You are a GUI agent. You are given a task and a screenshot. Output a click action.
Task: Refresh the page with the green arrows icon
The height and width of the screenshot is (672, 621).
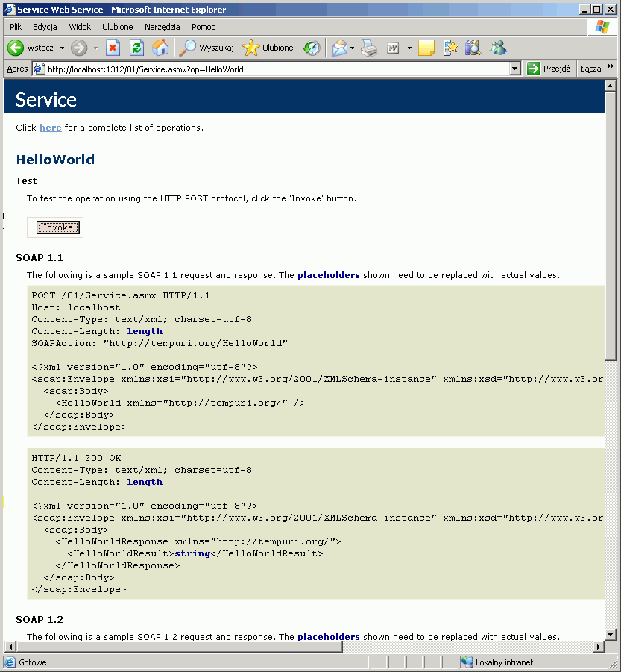(x=136, y=48)
